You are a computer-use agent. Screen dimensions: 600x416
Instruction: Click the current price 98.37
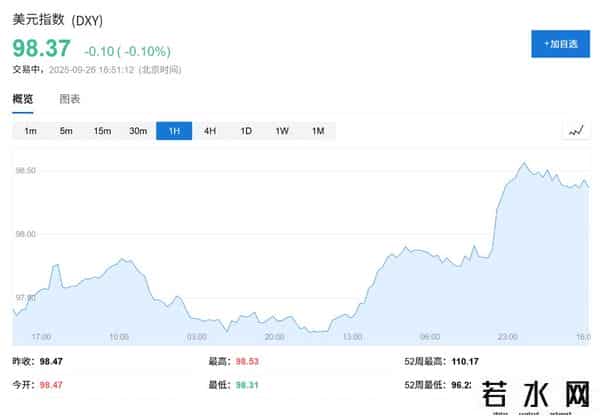point(41,49)
